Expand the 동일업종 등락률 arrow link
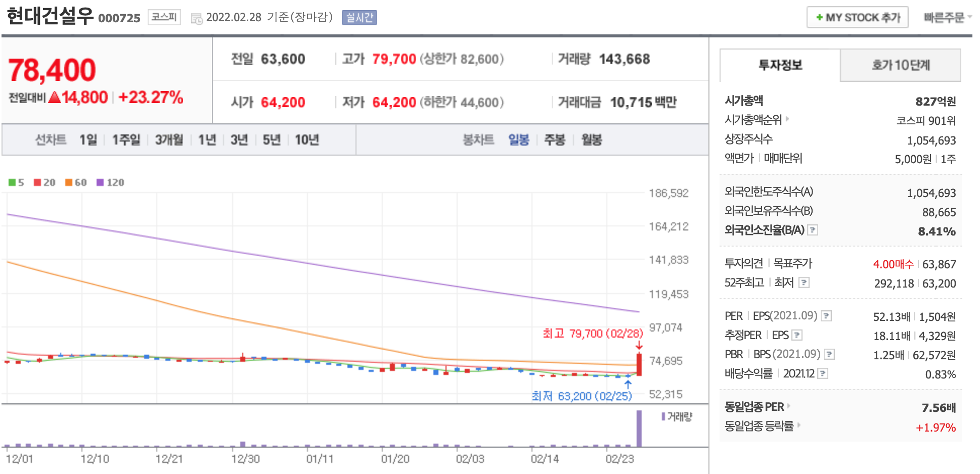The image size is (980, 474). [x=799, y=425]
